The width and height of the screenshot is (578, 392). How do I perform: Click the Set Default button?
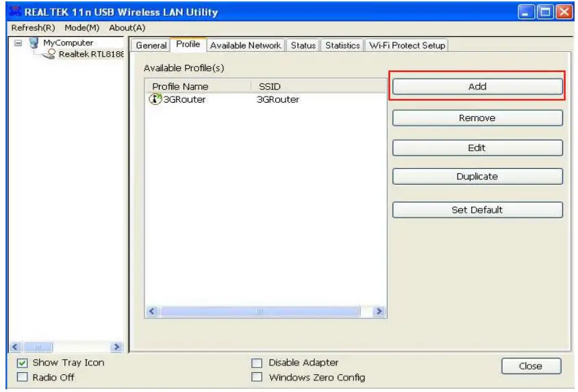(x=477, y=210)
